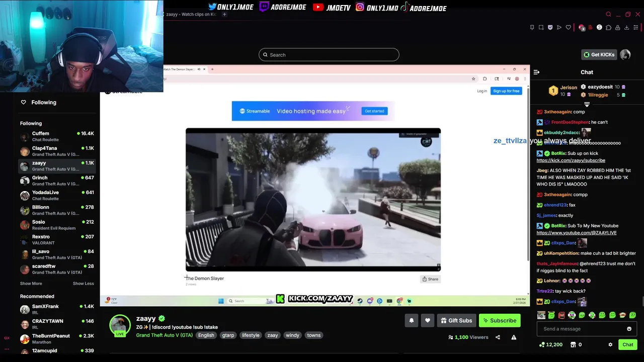Click the kick.com/zaayy/subscribe link in chat
This screenshot has height=362, width=644.
point(571,160)
